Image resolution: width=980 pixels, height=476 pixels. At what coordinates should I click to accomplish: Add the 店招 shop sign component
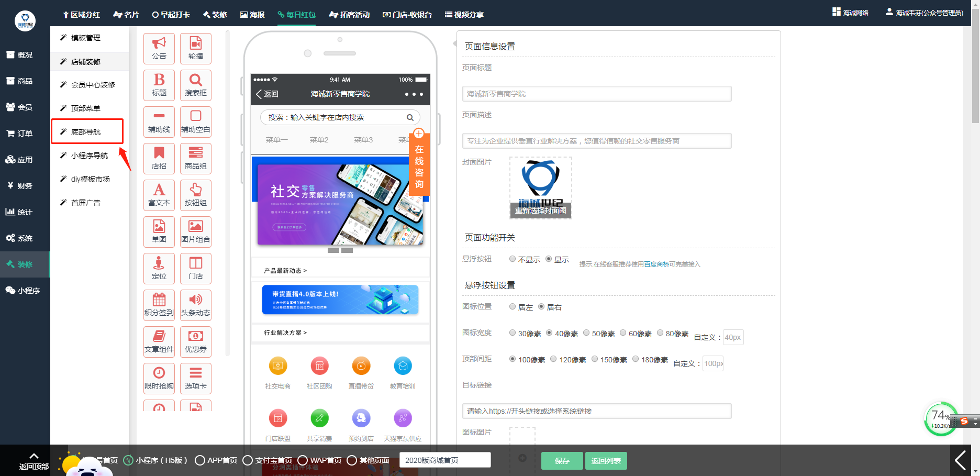(159, 159)
